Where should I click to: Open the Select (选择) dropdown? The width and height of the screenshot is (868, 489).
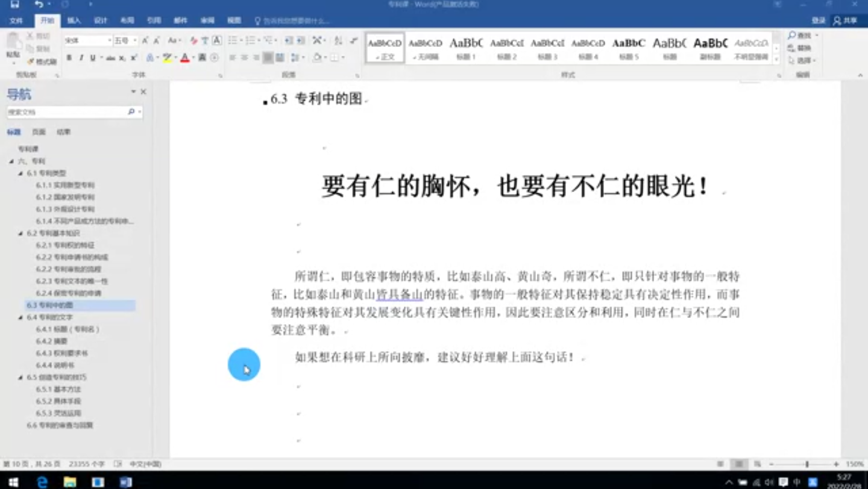pos(802,61)
